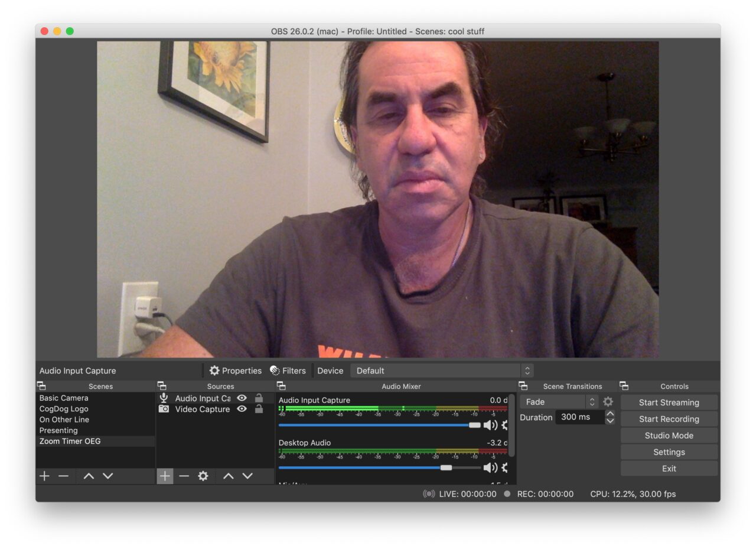Click the microphone icon of Audio Input Capture source
Viewport: 756px width, 549px height.
pos(164,398)
